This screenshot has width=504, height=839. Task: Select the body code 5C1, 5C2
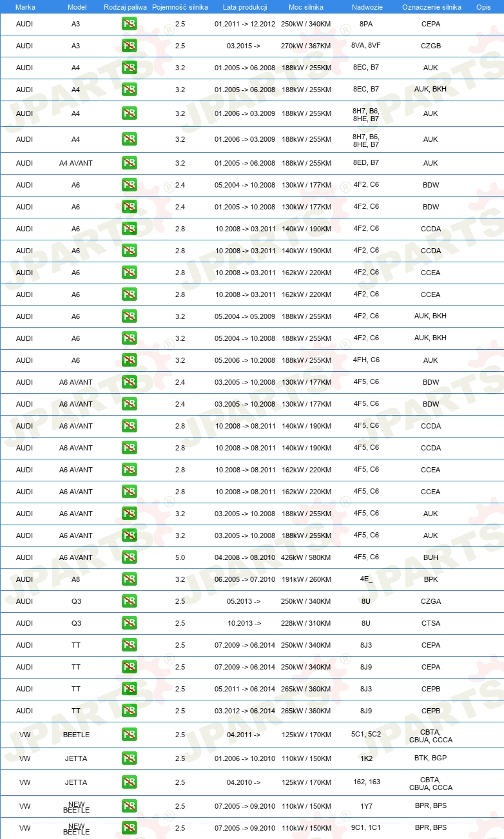[366, 735]
